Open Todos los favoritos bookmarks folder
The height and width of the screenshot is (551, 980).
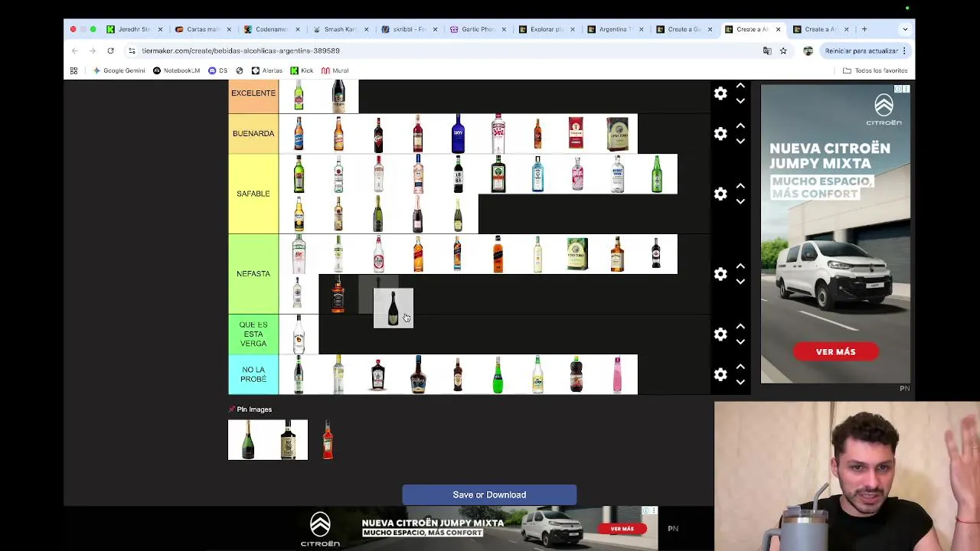(875, 70)
